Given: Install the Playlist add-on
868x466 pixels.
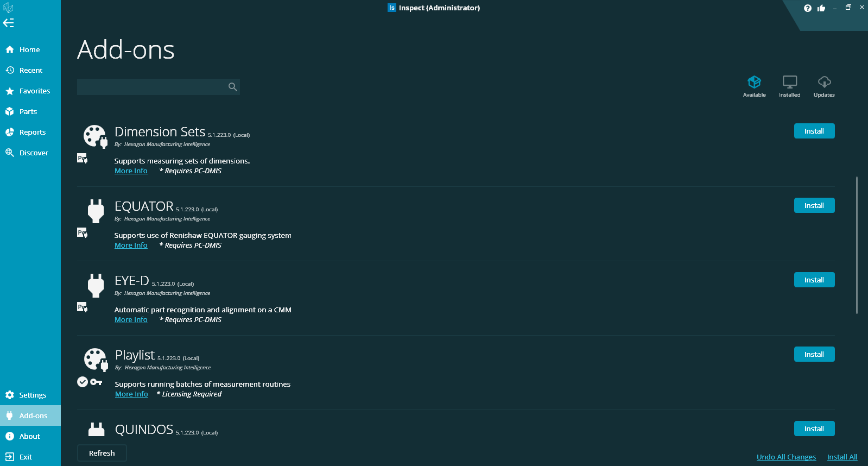Looking at the screenshot, I should (814, 354).
